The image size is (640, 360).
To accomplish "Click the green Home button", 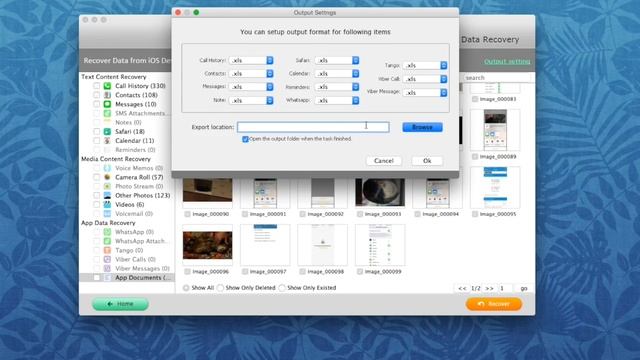I will (120, 304).
